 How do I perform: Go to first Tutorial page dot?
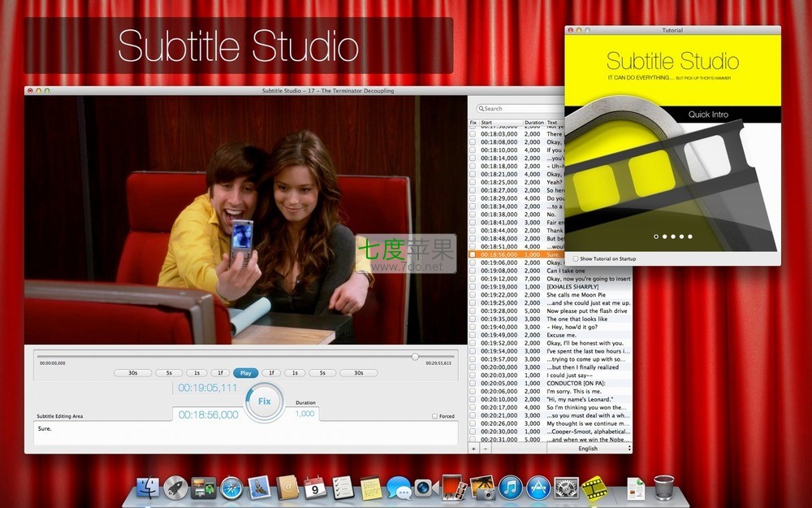click(x=656, y=237)
